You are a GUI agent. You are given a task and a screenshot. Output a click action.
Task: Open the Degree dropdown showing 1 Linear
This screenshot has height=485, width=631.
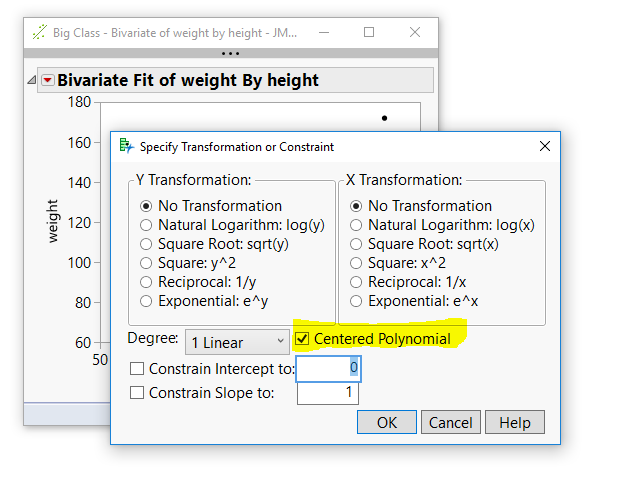click(237, 342)
